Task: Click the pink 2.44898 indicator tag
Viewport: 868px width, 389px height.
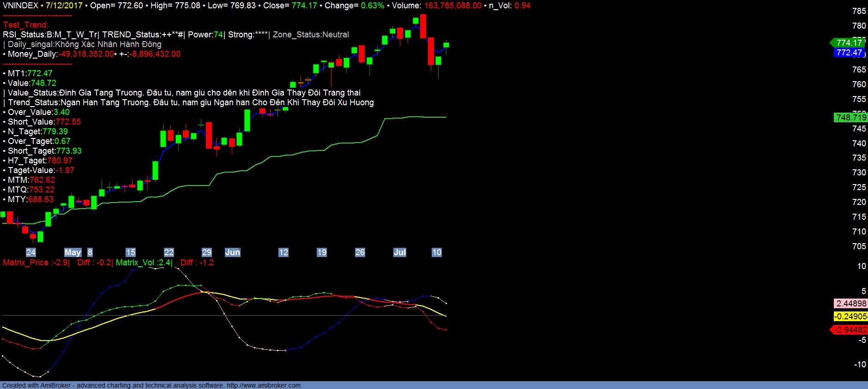Action: [x=851, y=304]
